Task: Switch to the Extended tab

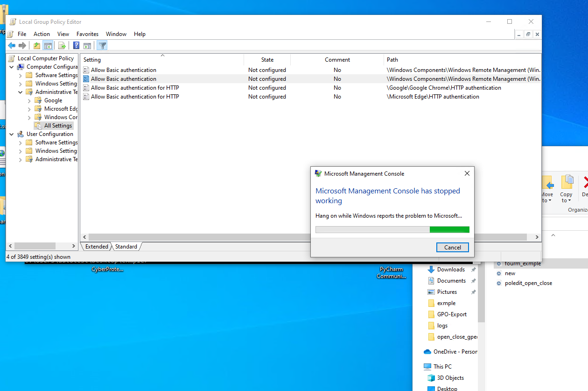Action: (97, 247)
